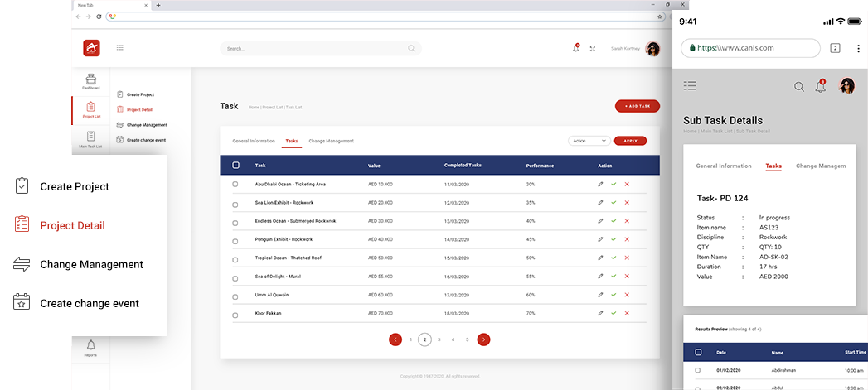The height and width of the screenshot is (390, 868).
Task: Check the Sea Lion Exhibit row checkbox
Action: pyautogui.click(x=235, y=203)
